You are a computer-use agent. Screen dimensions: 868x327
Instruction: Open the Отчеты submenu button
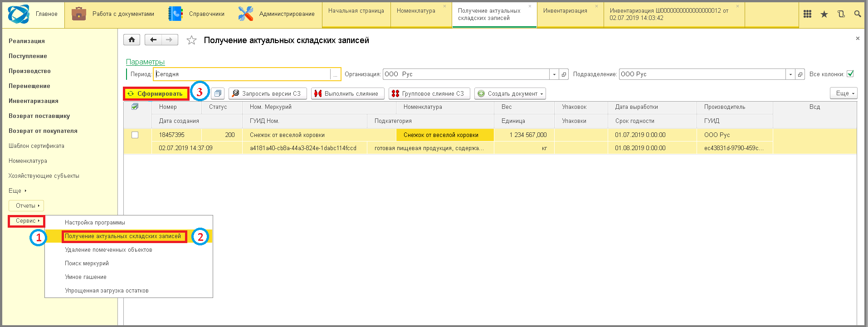coord(26,205)
